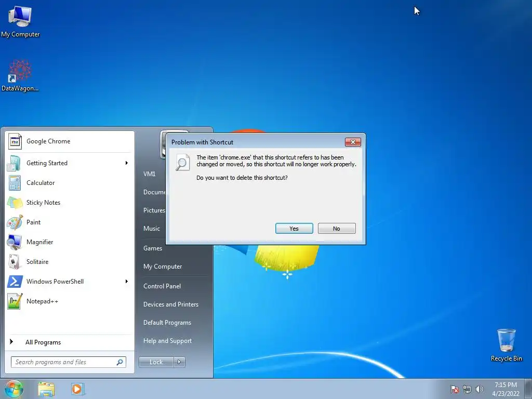Click the Solitaire cards icon
The width and height of the screenshot is (532, 399).
point(14,262)
